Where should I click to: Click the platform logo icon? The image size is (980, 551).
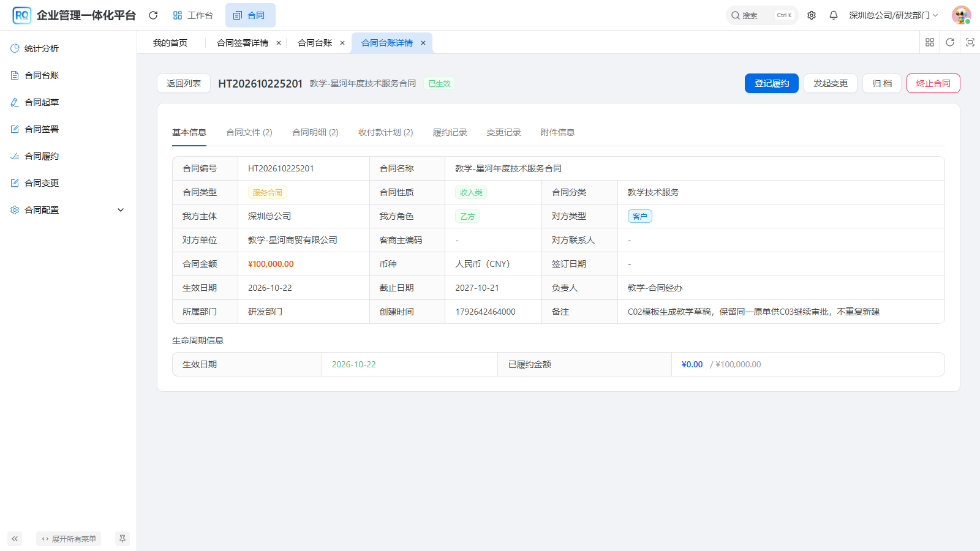[21, 15]
